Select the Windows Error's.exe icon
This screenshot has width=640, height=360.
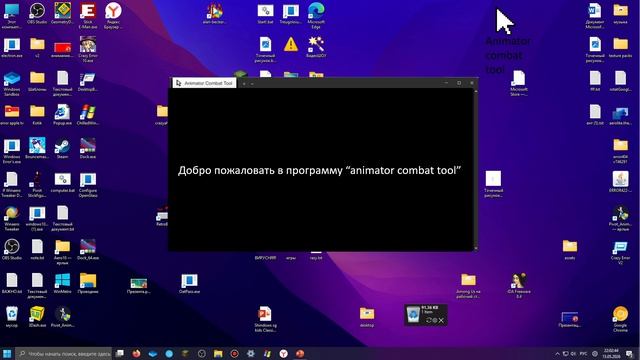pos(12,151)
